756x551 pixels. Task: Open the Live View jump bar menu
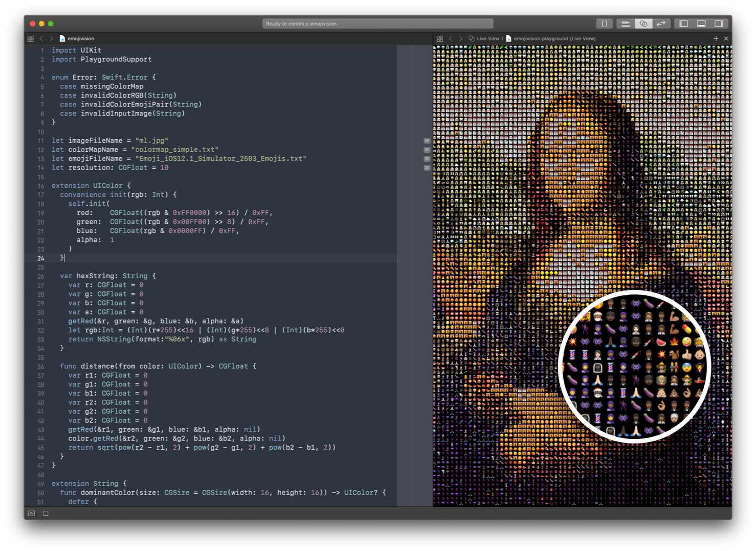tap(484, 39)
